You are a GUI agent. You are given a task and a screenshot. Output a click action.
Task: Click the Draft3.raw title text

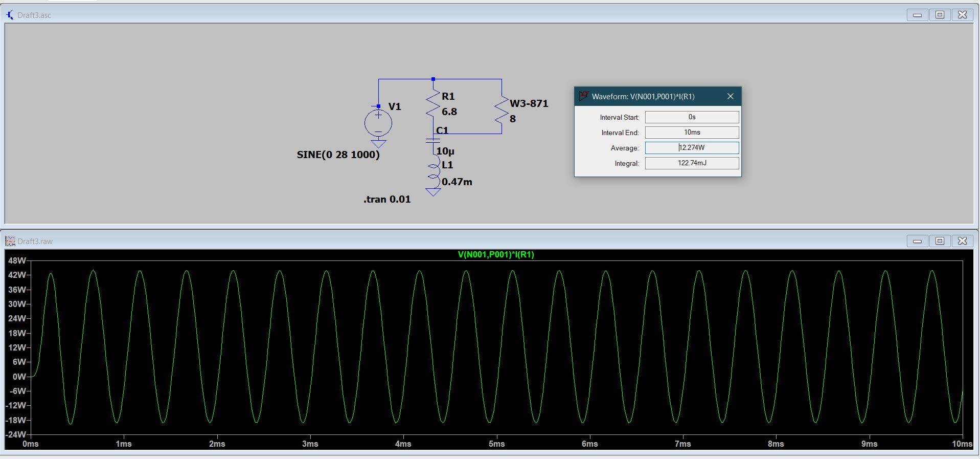click(x=35, y=241)
